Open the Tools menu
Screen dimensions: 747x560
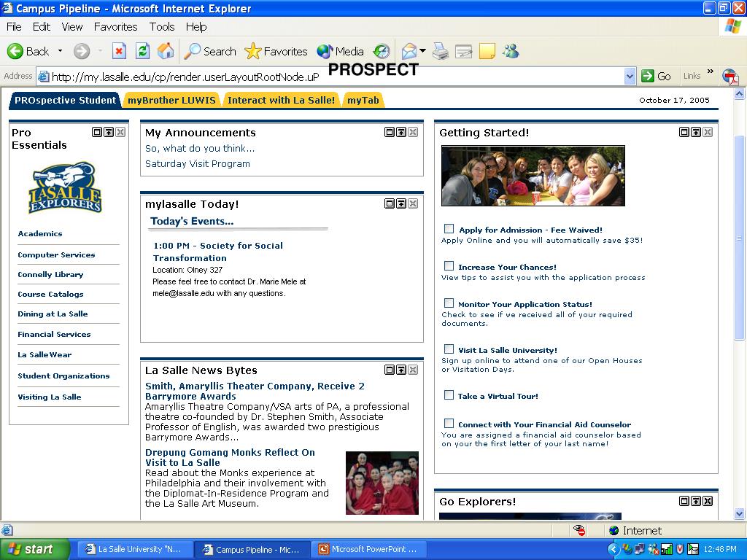click(162, 27)
